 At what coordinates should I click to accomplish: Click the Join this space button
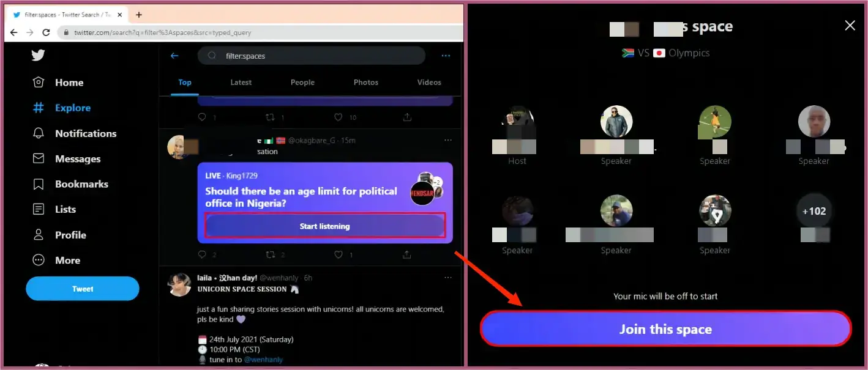point(665,329)
